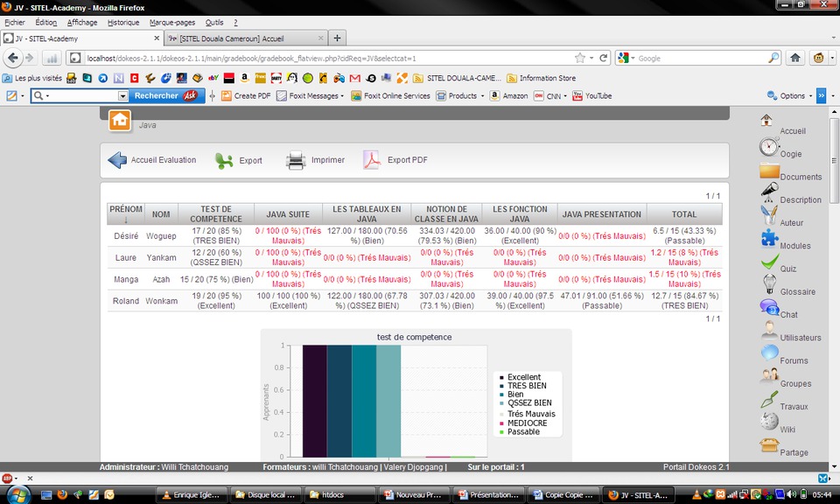Open Google search engine selector dropdown
Image resolution: width=840 pixels, height=504 pixels.
pyautogui.click(x=633, y=58)
